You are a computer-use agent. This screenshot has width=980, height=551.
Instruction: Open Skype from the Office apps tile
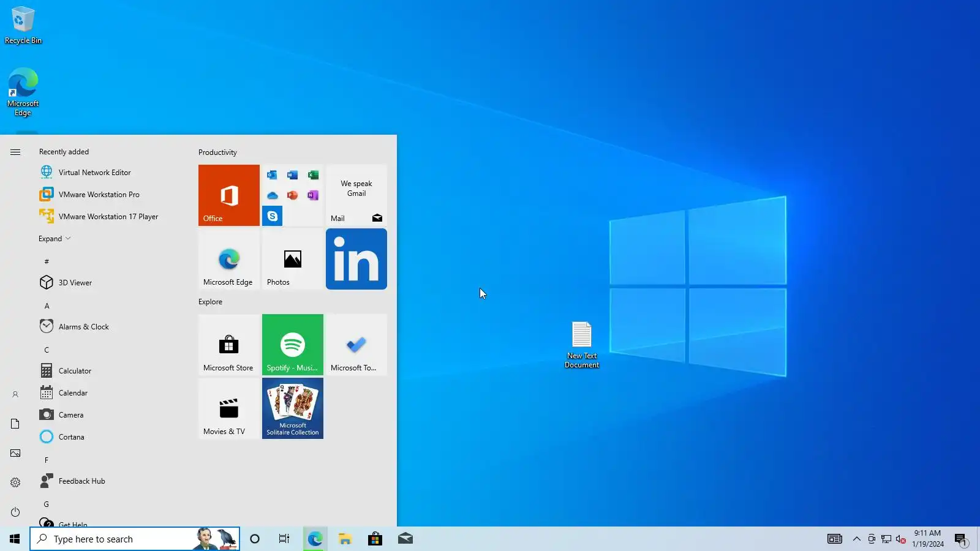pyautogui.click(x=272, y=216)
